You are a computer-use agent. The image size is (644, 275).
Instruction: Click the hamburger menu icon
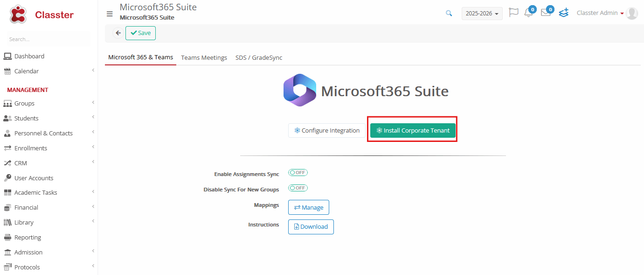110,14
